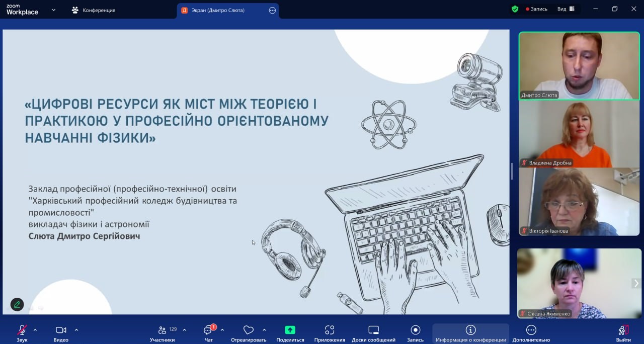The height and width of the screenshot is (344, 644).
Task: Click the green annotation pencil button
Action: pos(17,304)
